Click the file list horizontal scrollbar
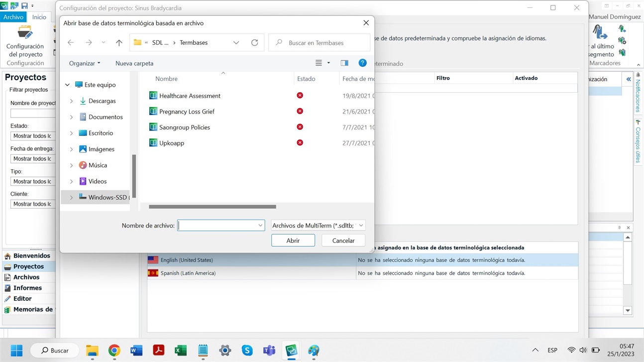The image size is (644, 362). coord(212,207)
